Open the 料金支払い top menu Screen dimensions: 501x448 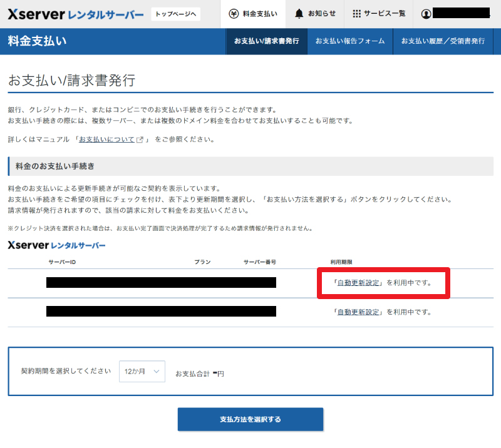(253, 14)
